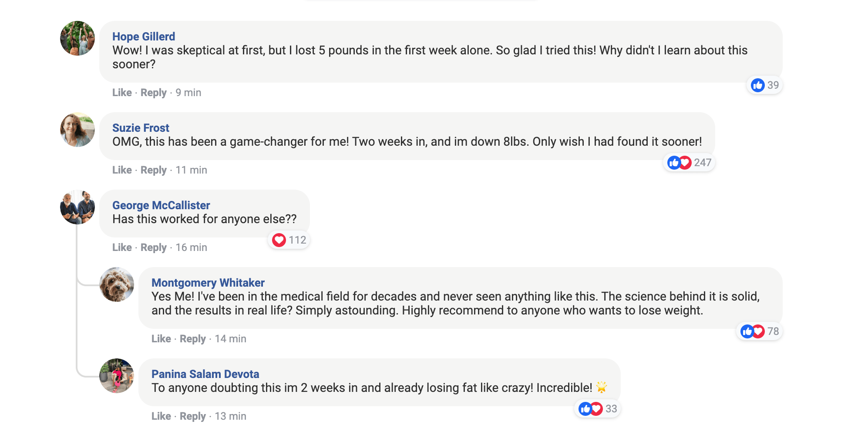
Task: Visit George McCallister's profile via name
Action: 161,205
